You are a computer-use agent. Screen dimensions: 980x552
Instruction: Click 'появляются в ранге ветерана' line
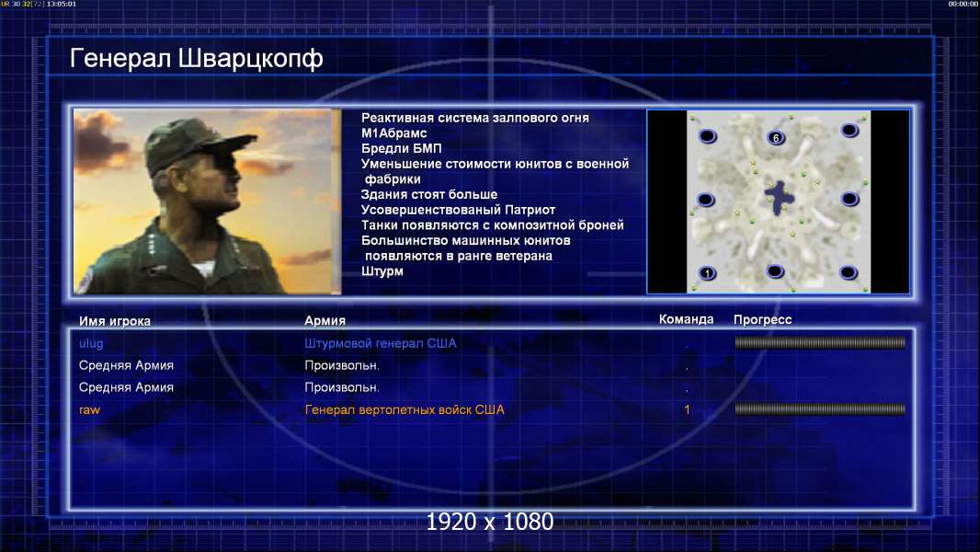[459, 256]
